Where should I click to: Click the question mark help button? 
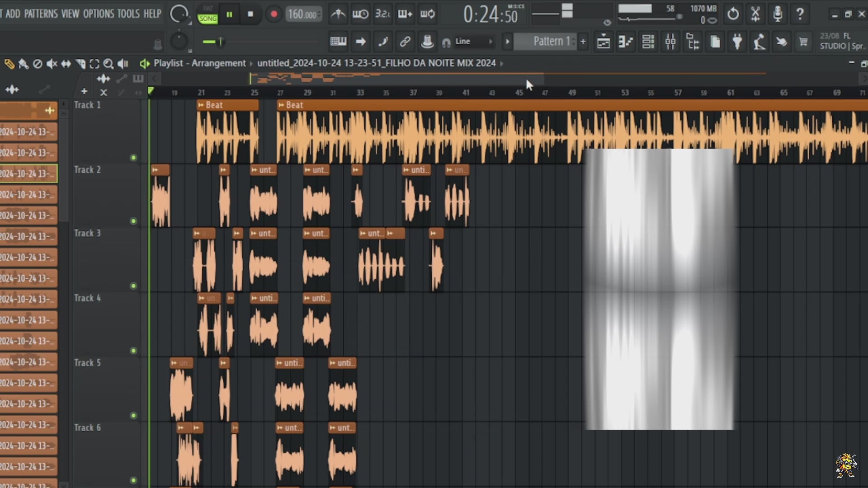click(x=800, y=14)
